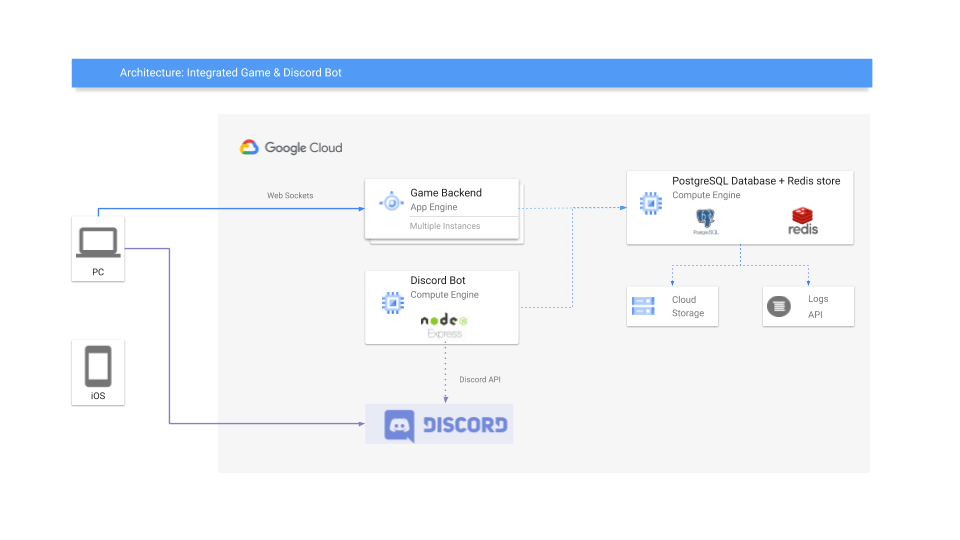This screenshot has width=960, height=540.
Task: Select the Discord Bot title text
Action: click(x=438, y=280)
